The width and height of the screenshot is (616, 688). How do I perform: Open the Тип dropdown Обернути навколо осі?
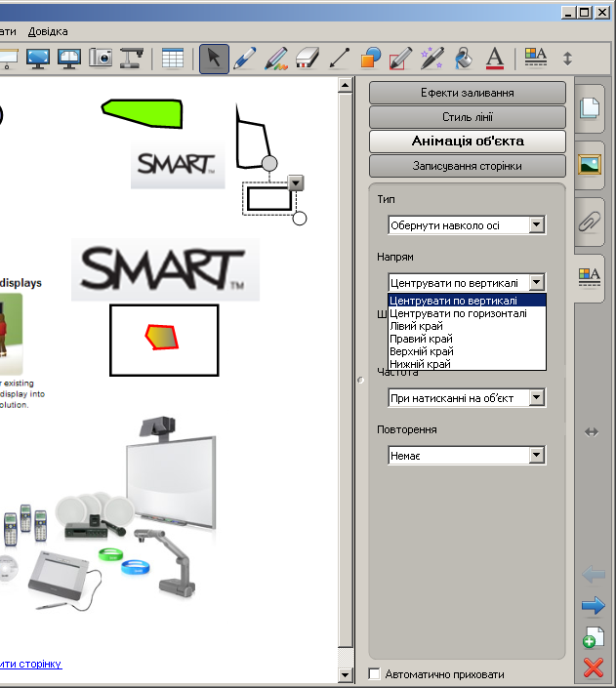(467, 225)
